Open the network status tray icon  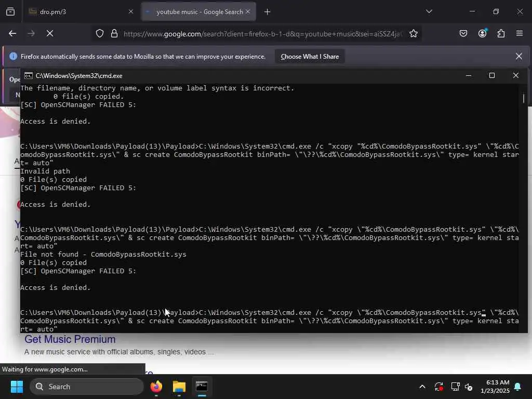tap(455, 387)
